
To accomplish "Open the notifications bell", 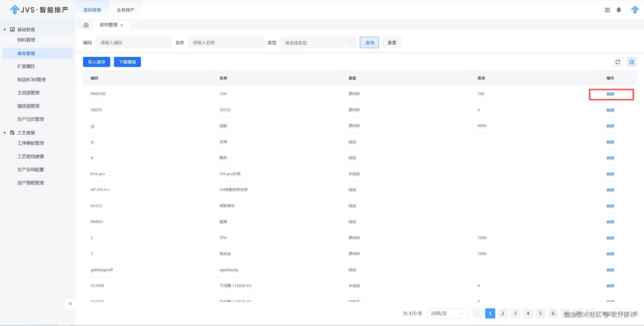I will click(619, 10).
